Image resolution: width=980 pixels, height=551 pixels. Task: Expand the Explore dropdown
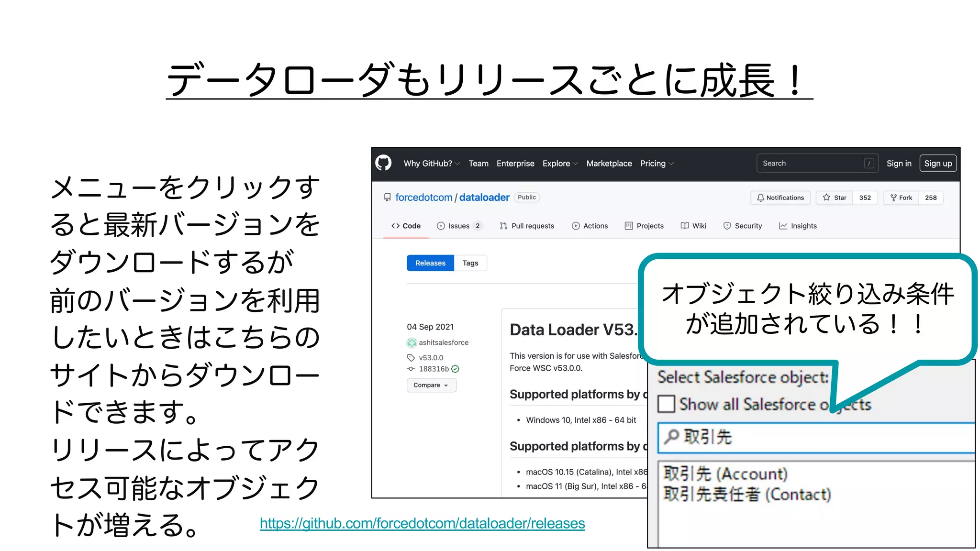[x=560, y=164]
